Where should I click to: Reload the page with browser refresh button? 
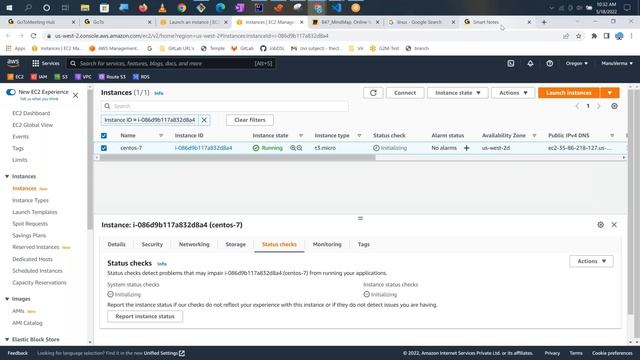33,36
